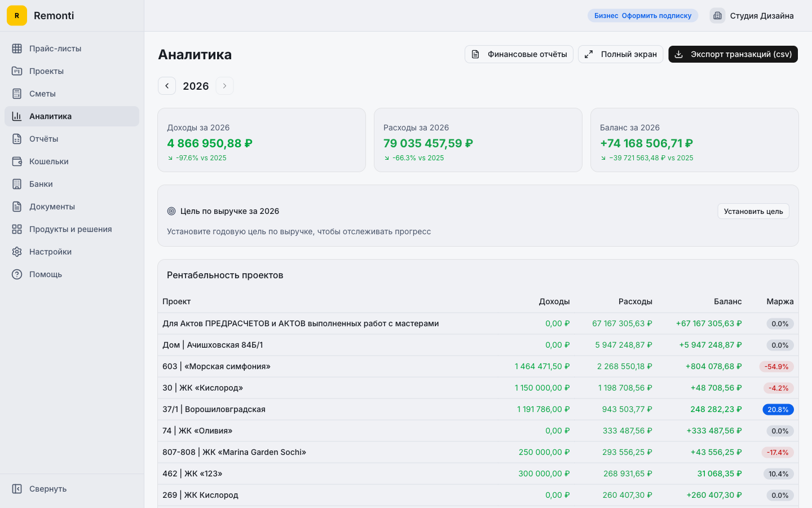Open Помощь help icon

[x=17, y=274]
